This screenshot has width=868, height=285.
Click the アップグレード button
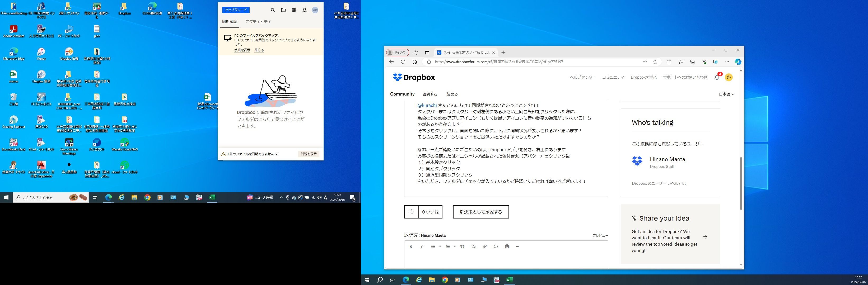click(236, 10)
